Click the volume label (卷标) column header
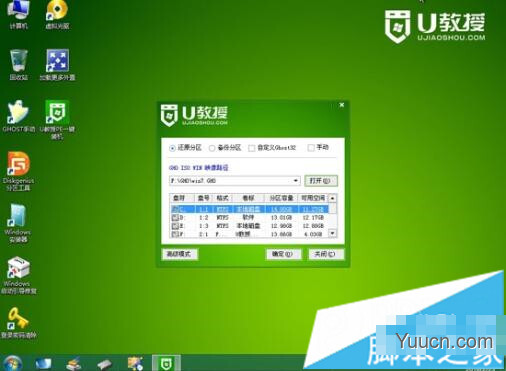Viewport: 506px width, 371px height. click(x=248, y=198)
